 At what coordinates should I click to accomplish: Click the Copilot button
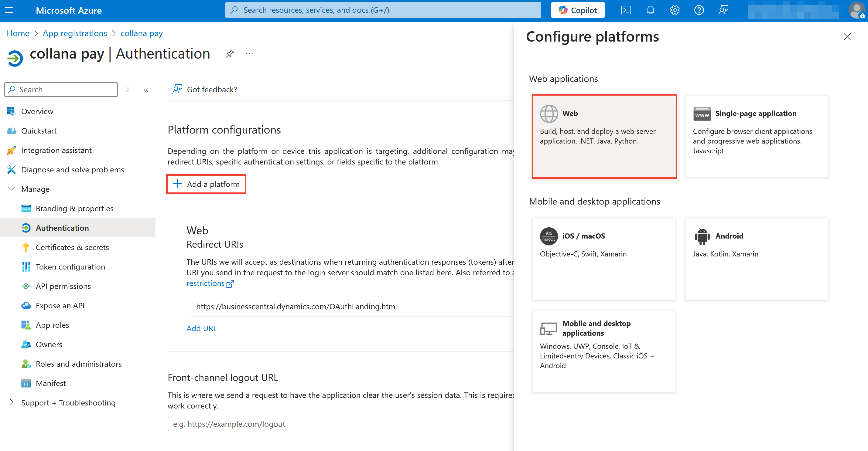tap(578, 10)
